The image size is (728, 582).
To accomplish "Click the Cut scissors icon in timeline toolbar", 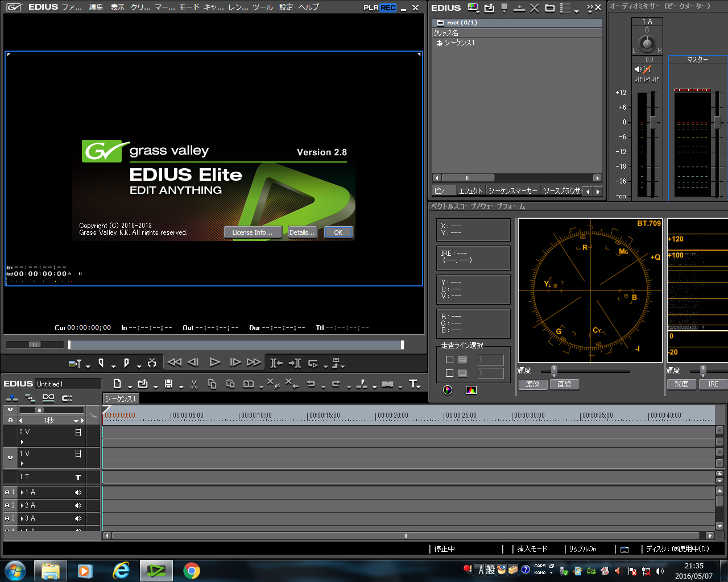I will pos(193,384).
